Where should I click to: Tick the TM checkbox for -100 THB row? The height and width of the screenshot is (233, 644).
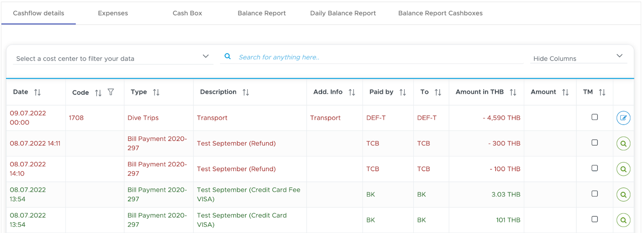pyautogui.click(x=594, y=168)
